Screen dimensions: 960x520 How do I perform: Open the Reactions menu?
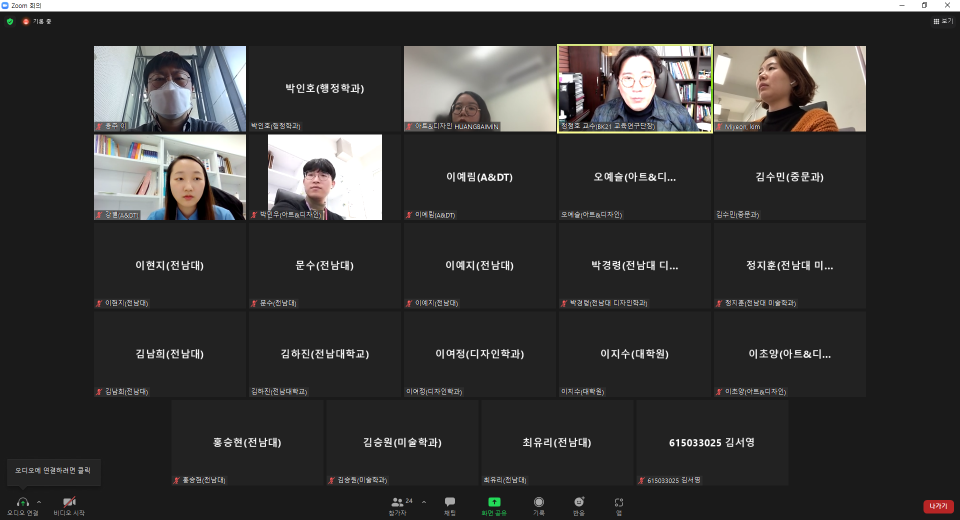point(579,503)
